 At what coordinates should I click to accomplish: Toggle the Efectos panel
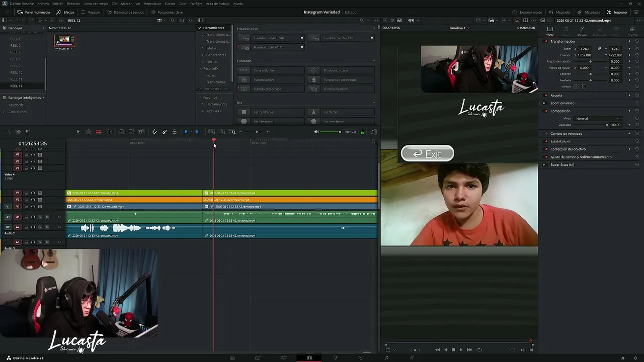tap(66, 12)
